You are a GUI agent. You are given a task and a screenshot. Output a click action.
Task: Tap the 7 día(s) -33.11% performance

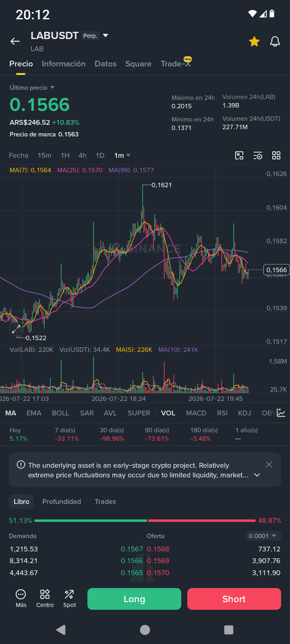tap(67, 434)
